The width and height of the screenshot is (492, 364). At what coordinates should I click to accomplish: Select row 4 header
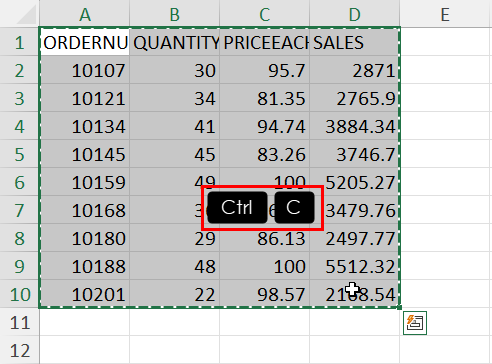tap(19, 126)
